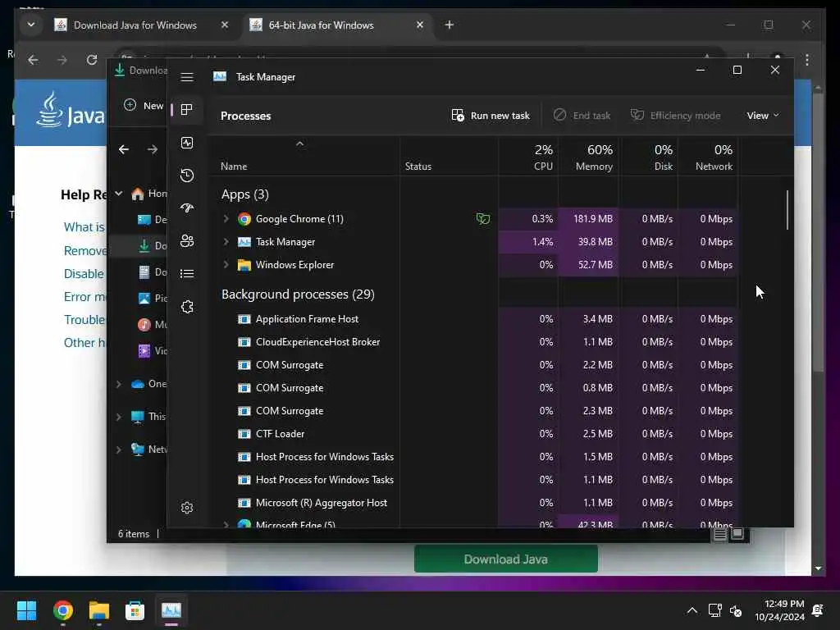This screenshot has width=840, height=630.
Task: Click File Explorer forward arrow
Action: click(x=152, y=149)
